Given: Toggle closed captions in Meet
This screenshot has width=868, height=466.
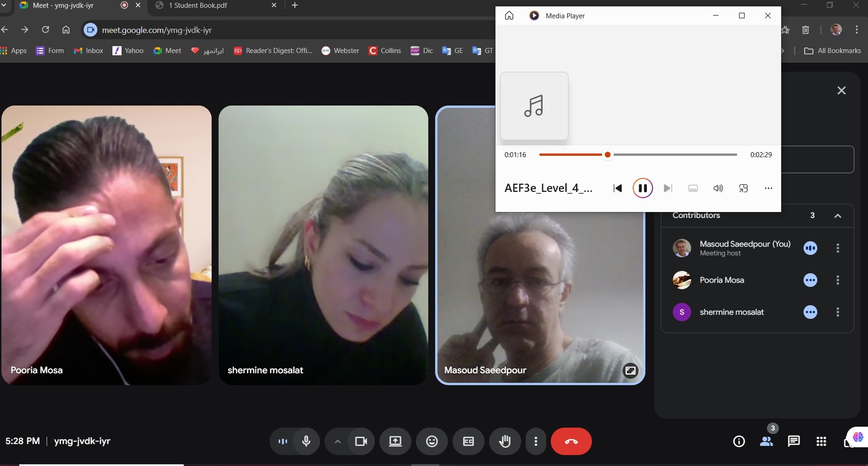Looking at the screenshot, I should click(469, 441).
